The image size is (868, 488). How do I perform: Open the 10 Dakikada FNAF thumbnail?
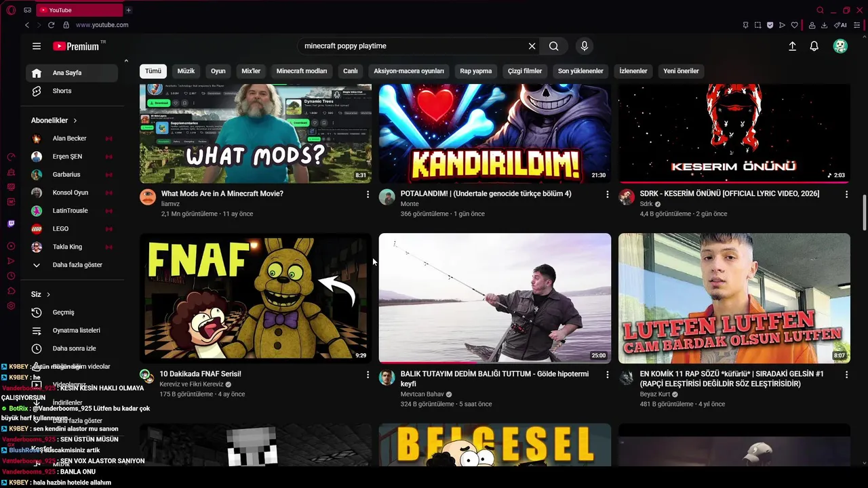[x=256, y=298]
